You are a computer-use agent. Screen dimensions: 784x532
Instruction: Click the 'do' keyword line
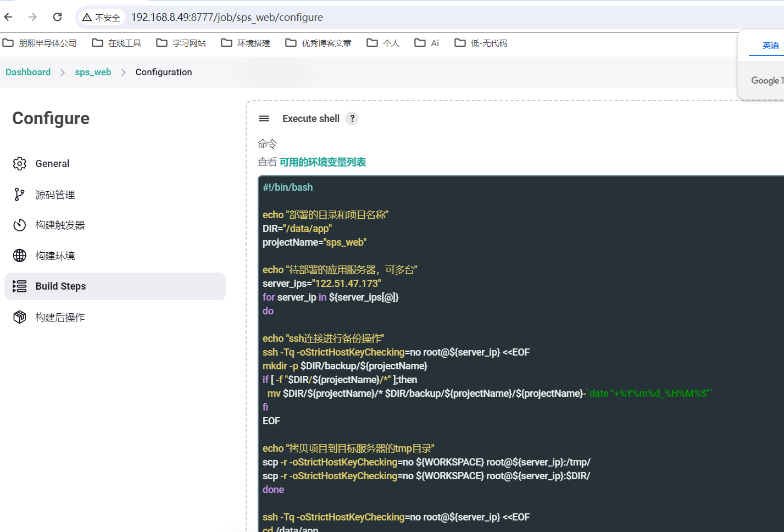point(268,311)
